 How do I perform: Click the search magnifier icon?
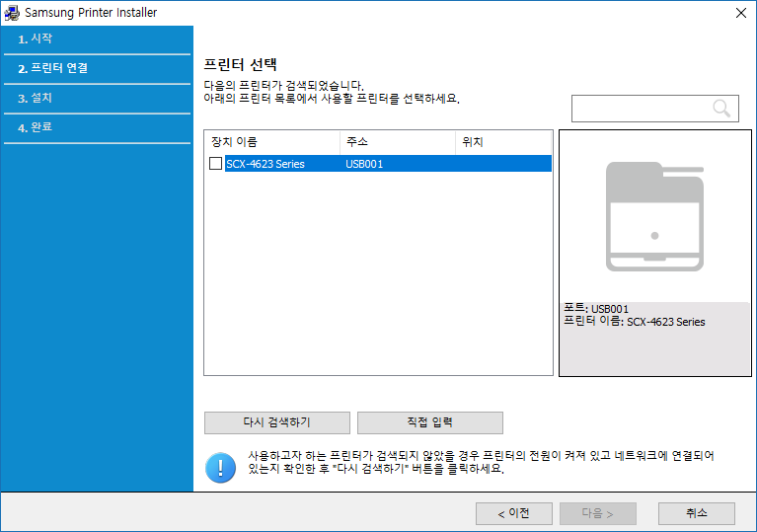click(721, 109)
